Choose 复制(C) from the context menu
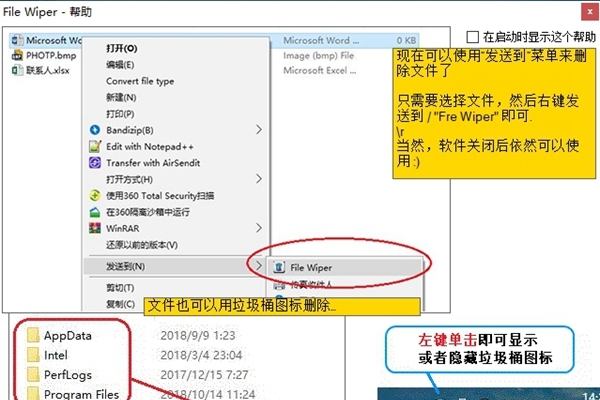600x400 pixels. [x=121, y=304]
